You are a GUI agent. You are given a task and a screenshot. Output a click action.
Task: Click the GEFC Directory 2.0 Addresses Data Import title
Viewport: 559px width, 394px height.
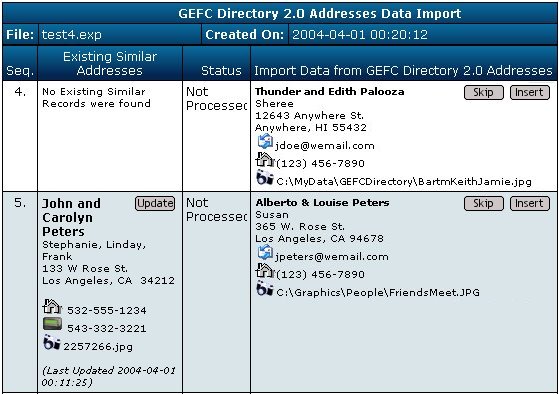point(319,14)
